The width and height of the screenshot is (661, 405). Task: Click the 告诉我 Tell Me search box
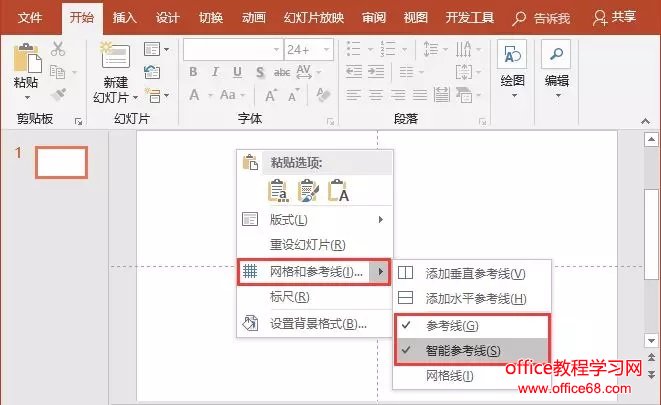point(541,18)
